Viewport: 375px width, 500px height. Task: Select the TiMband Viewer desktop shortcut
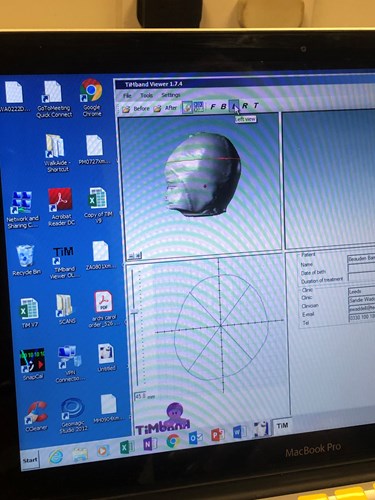click(64, 262)
